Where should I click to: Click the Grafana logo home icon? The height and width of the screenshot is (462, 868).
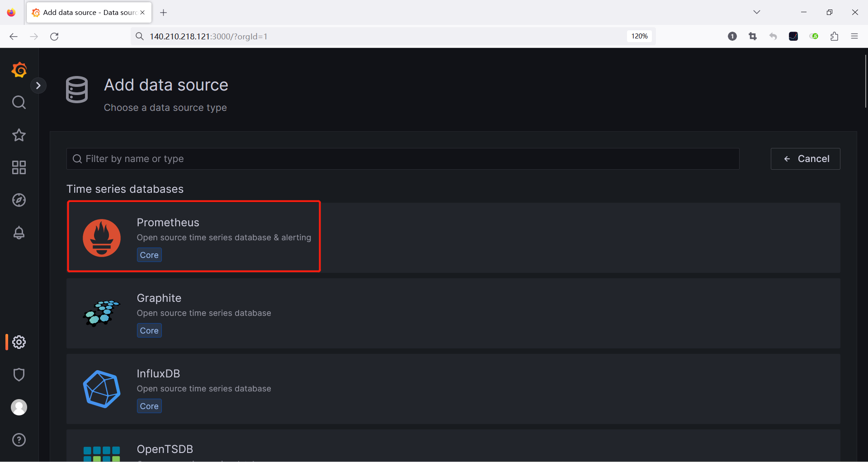coord(19,70)
